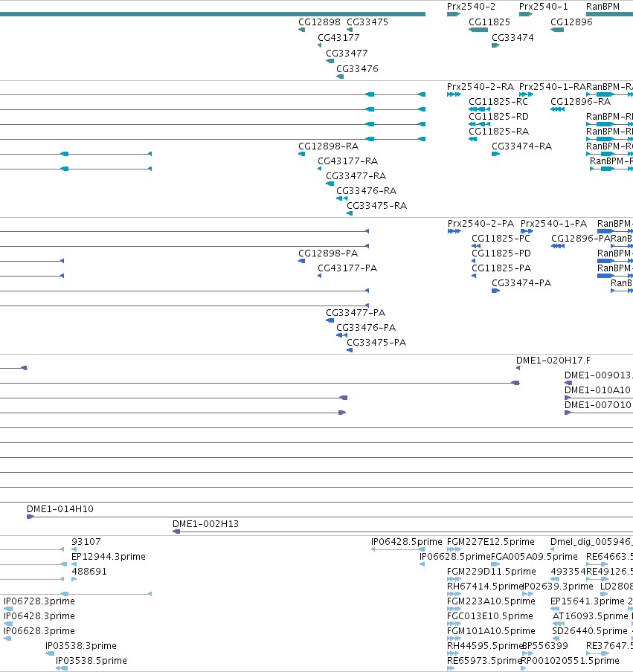Select the CG33477 gene label
633x672 pixels.
pos(347,53)
